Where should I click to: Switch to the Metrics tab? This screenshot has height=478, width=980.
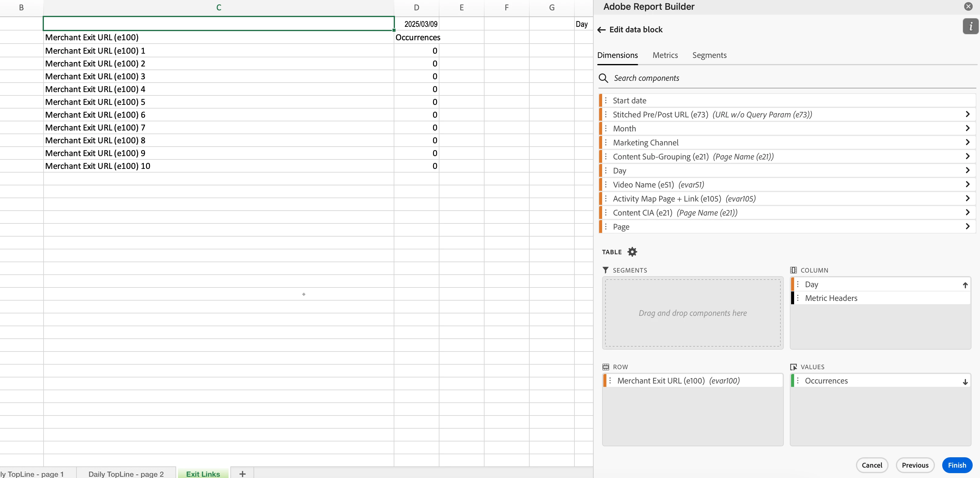tap(665, 55)
